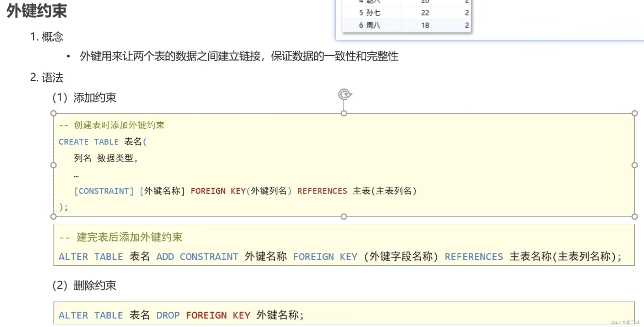Viewport: 644px width, 327px height.
Task: Select the left-middle resize handle of the code box
Action: [53, 165]
